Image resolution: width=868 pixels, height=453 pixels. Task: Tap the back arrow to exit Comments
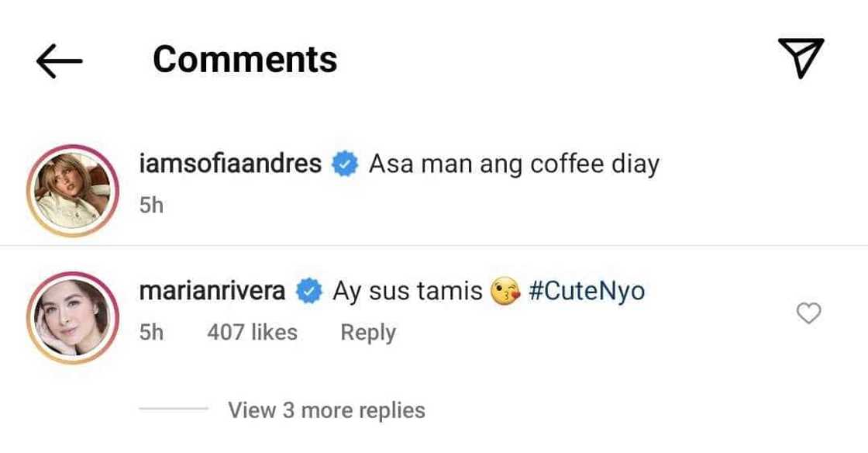[58, 58]
